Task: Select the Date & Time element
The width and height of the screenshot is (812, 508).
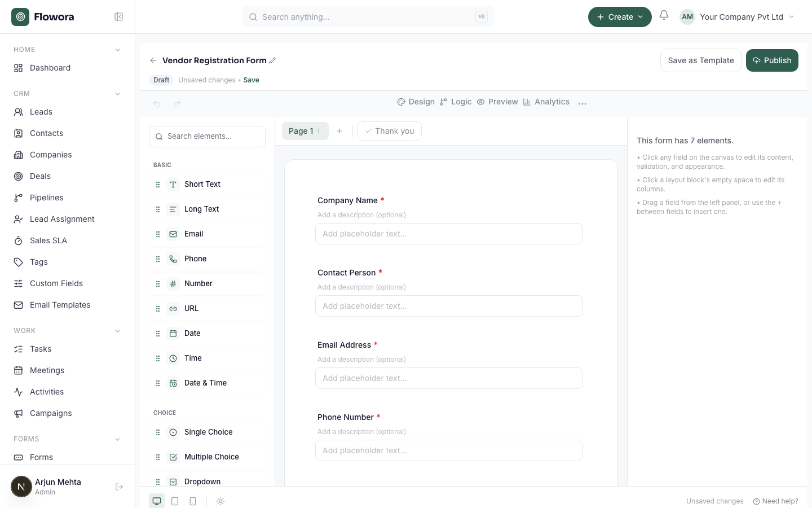Action: 207,383
